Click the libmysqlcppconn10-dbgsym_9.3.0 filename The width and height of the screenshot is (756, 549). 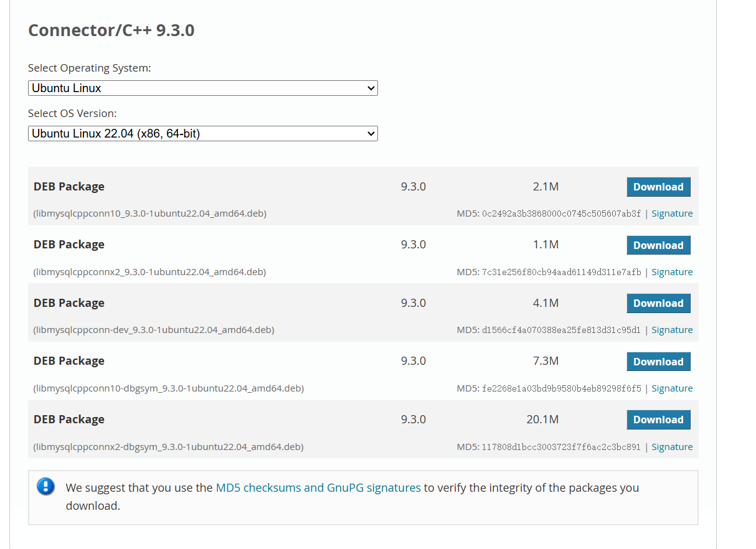(169, 388)
